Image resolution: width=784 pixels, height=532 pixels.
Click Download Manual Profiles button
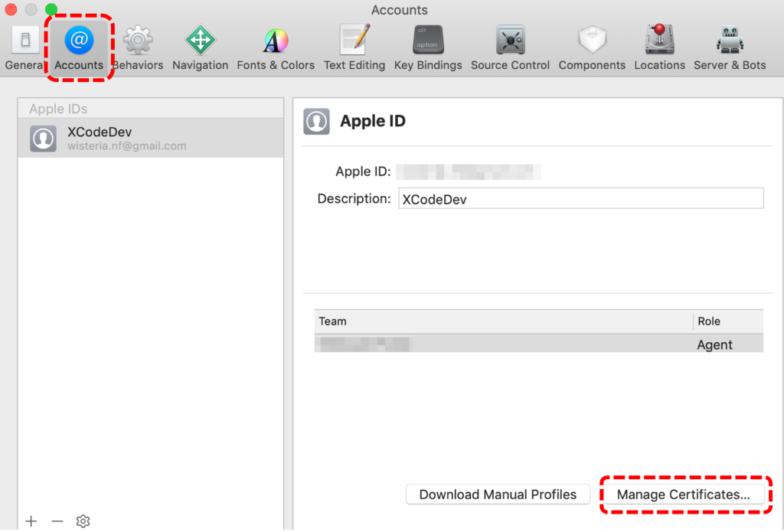pyautogui.click(x=498, y=494)
